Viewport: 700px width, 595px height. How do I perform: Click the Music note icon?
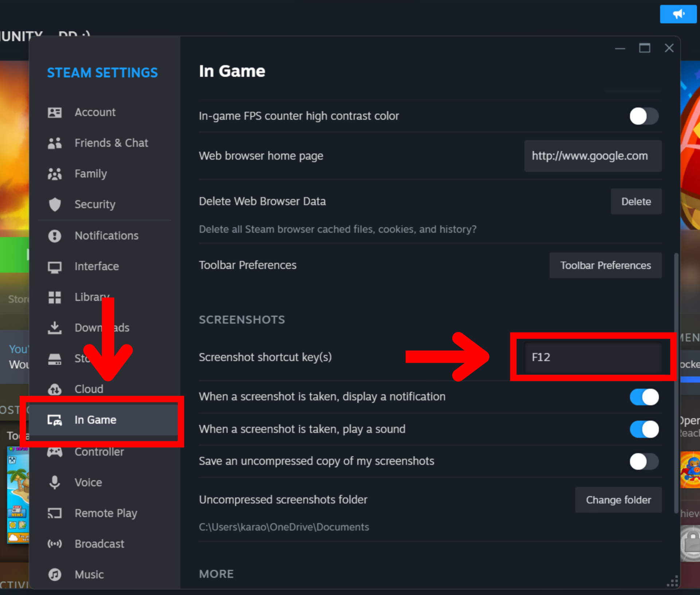[55, 575]
